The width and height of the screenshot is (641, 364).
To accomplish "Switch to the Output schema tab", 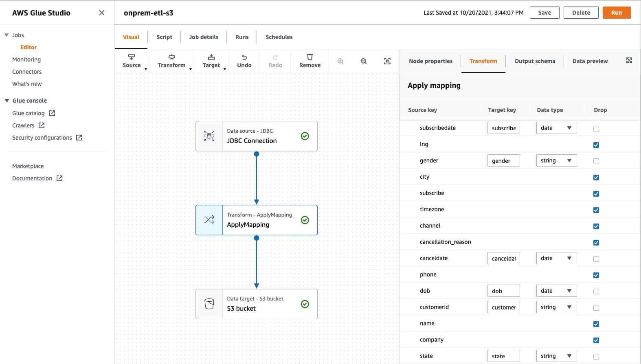I will [535, 61].
